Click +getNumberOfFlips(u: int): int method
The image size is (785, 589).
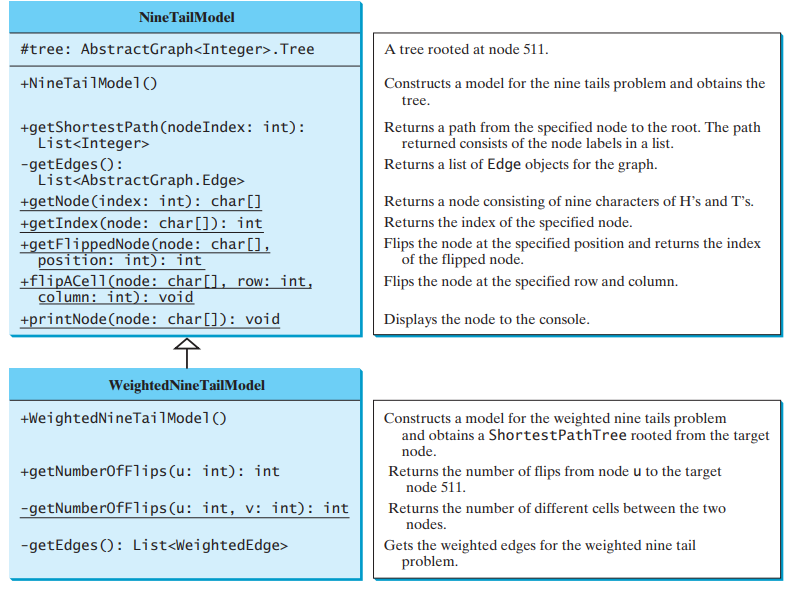point(150,471)
